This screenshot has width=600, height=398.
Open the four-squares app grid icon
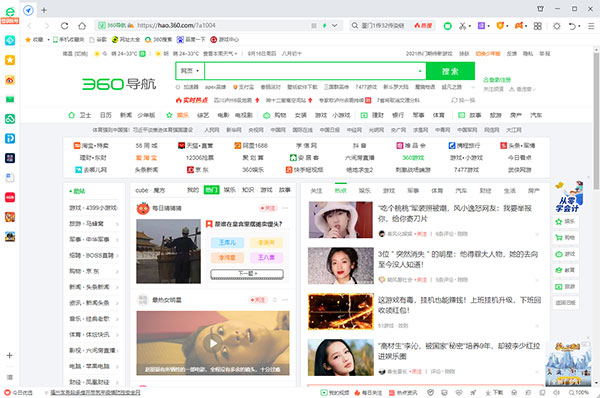pos(538,26)
